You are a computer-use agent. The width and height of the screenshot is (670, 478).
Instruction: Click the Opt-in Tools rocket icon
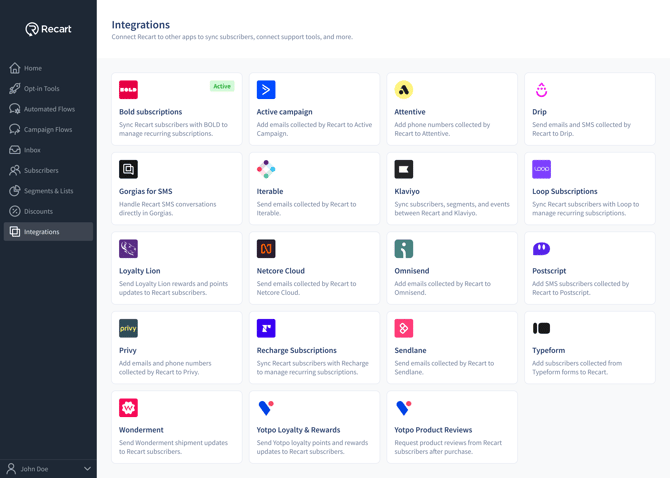[15, 88]
